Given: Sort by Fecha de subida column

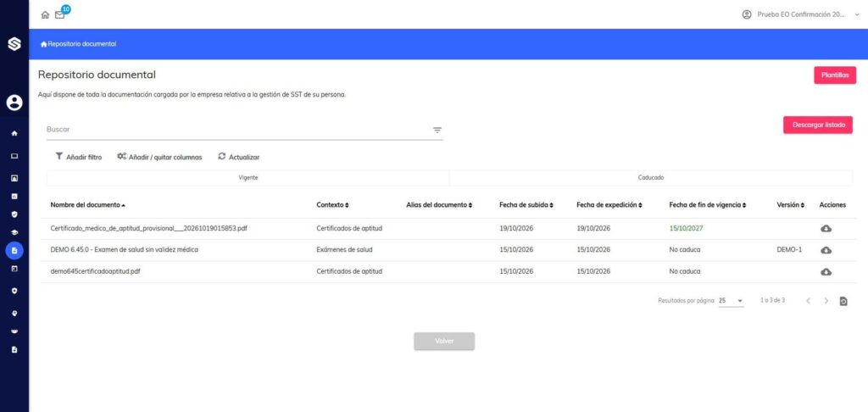Looking at the screenshot, I should pos(526,205).
